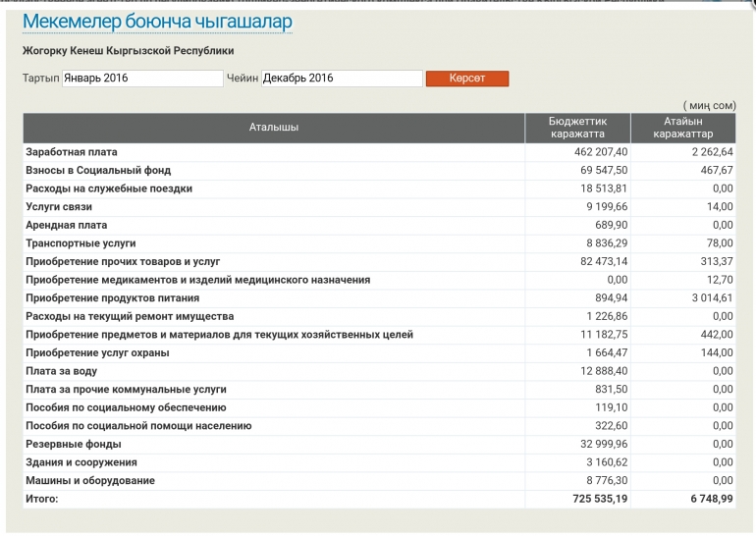Click the row Арендная плата

[x=379, y=226]
